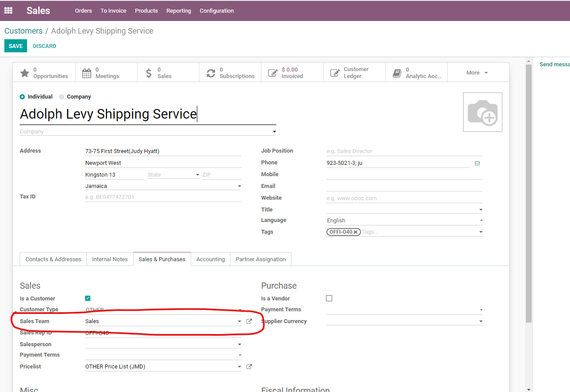The width and height of the screenshot is (570, 392).
Task: Open Sales Team external link icon
Action: 249,321
